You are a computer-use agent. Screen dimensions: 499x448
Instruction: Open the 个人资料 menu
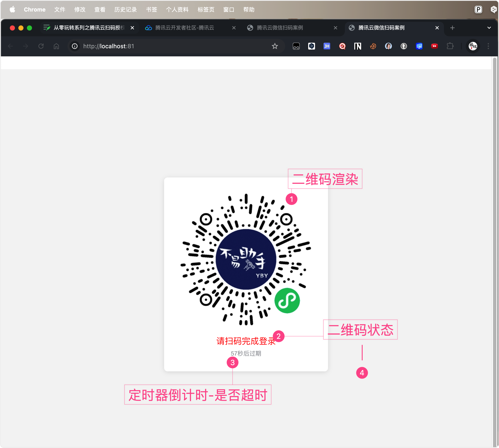point(177,10)
